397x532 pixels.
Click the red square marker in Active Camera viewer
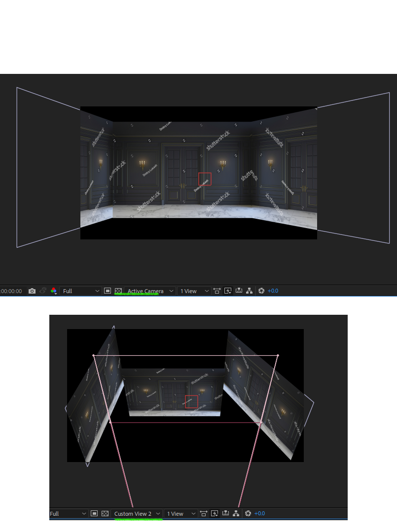[x=205, y=179]
